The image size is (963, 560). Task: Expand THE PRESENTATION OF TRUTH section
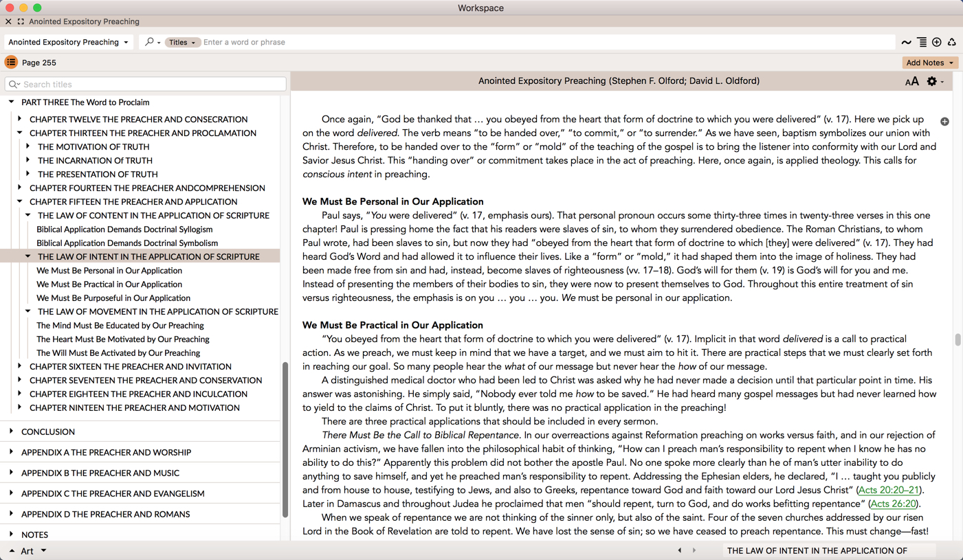coord(27,174)
